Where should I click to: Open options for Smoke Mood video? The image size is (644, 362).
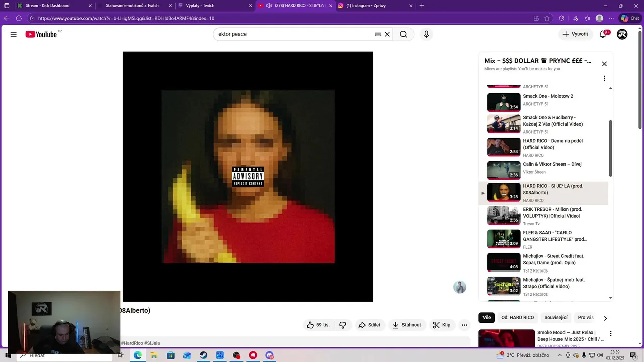(611, 333)
